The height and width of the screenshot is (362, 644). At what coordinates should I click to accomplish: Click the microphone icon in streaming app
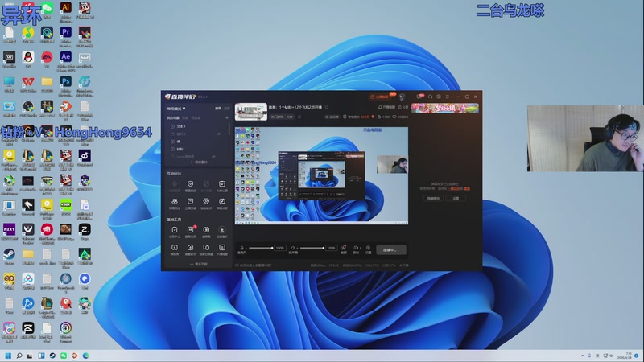click(x=242, y=249)
